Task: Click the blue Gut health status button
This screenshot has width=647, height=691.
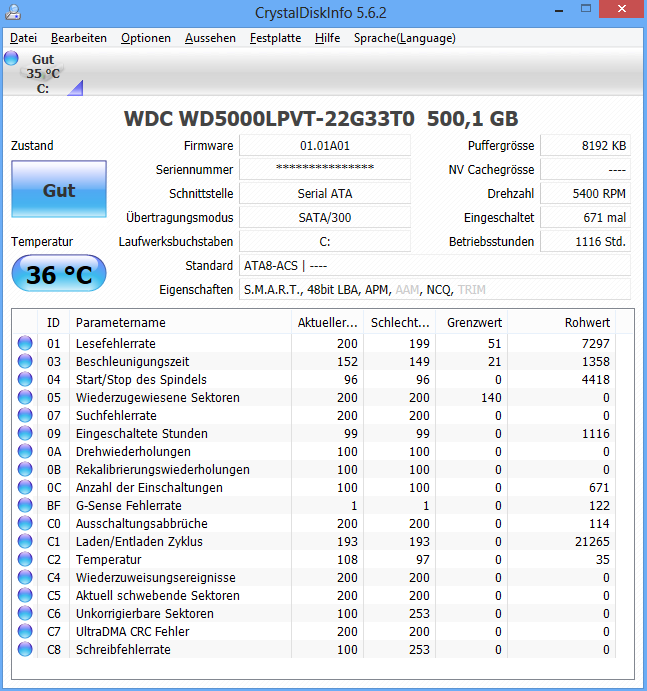Action: pyautogui.click(x=59, y=189)
